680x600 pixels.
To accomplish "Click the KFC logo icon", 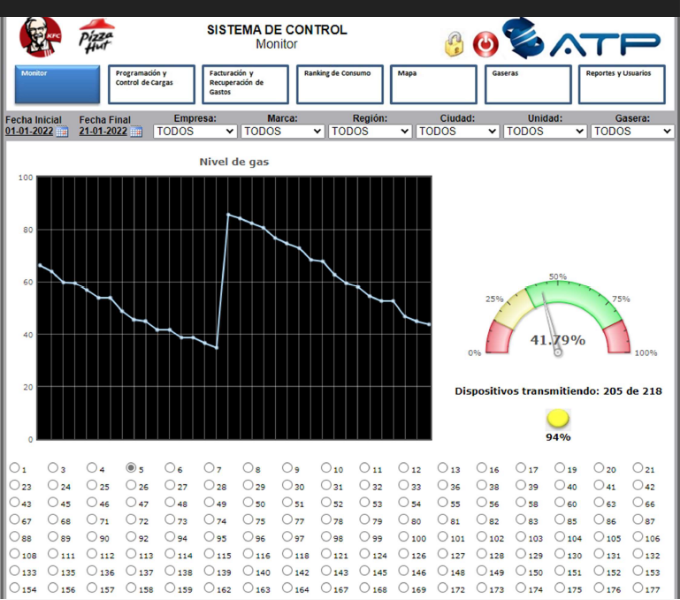I will 41,38.
